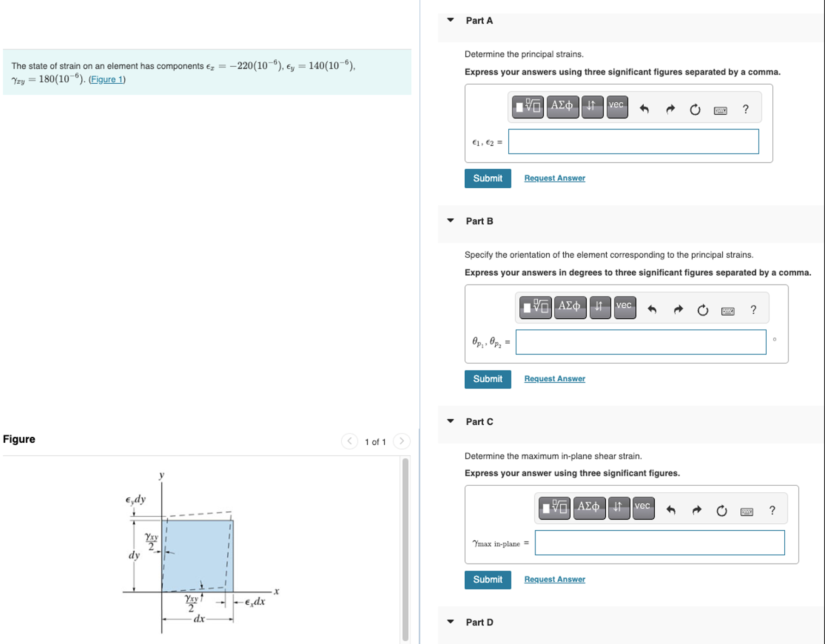Reset the Part B answer field
This screenshot has width=825, height=644.
[702, 311]
